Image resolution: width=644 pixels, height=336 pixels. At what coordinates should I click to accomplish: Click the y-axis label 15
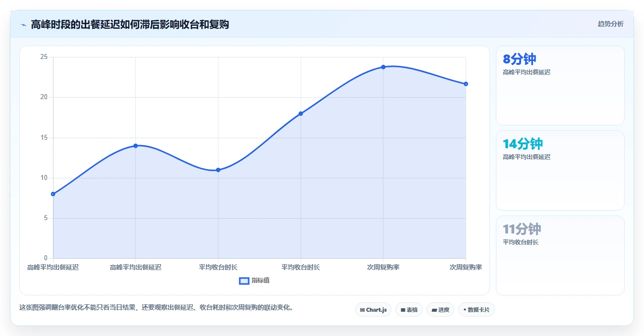(x=44, y=138)
